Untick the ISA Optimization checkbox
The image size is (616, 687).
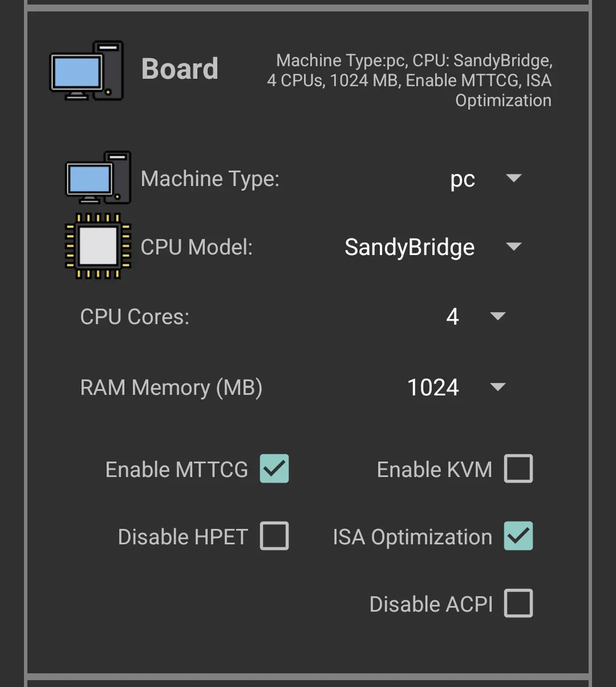click(x=518, y=536)
